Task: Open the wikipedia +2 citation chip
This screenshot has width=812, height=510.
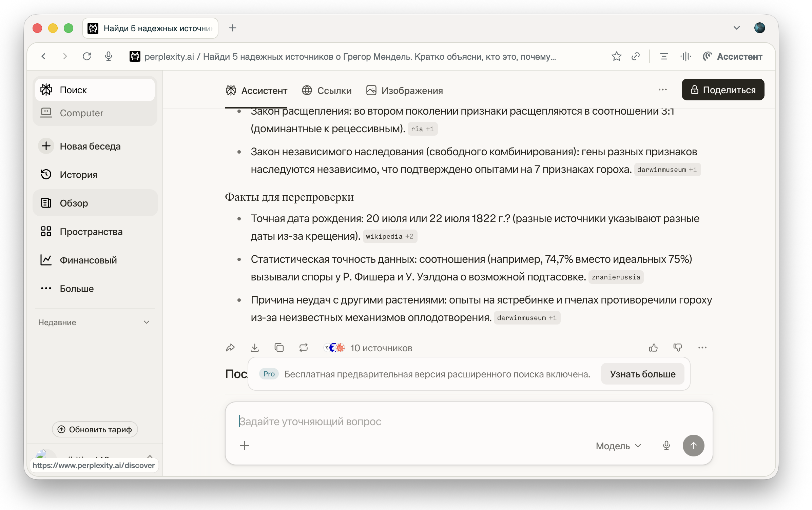Action: 390,236
